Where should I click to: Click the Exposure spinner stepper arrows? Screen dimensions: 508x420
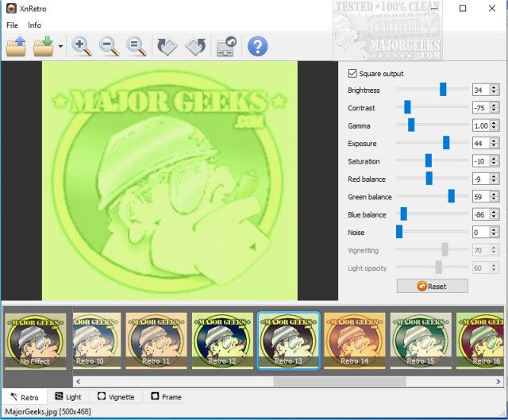494,143
